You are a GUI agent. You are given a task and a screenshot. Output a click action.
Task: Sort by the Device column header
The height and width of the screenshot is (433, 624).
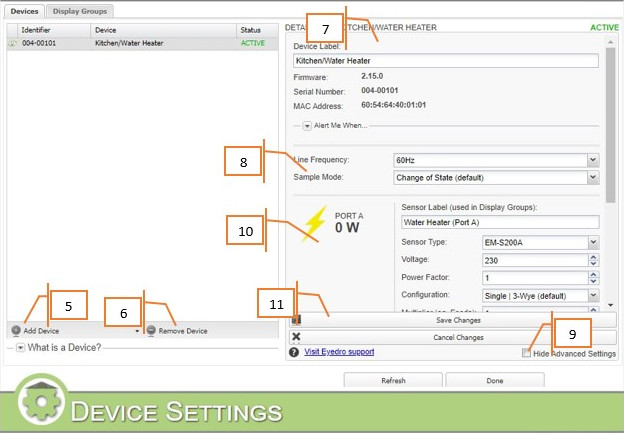pyautogui.click(x=164, y=30)
